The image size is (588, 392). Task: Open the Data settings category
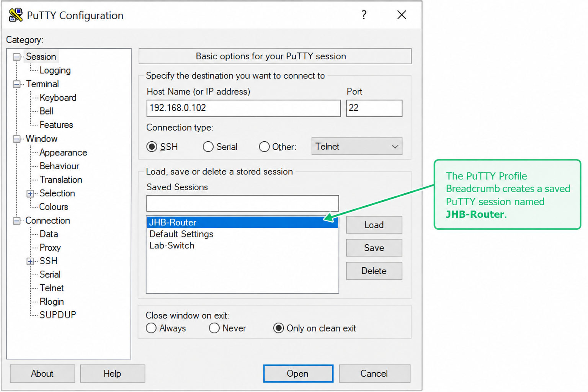(x=49, y=234)
